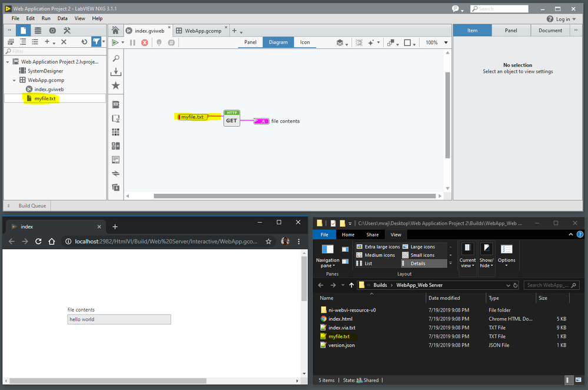
Task: Open the Data menu
Action: tap(62, 18)
